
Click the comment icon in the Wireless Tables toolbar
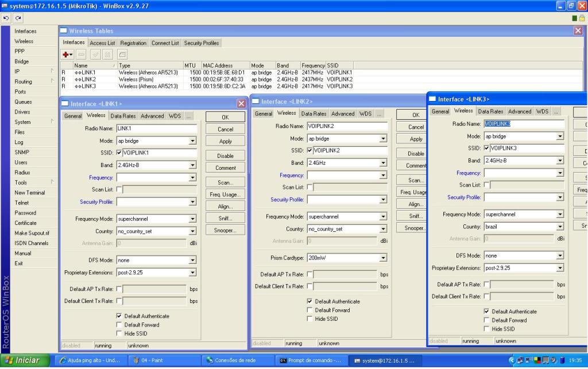122,55
